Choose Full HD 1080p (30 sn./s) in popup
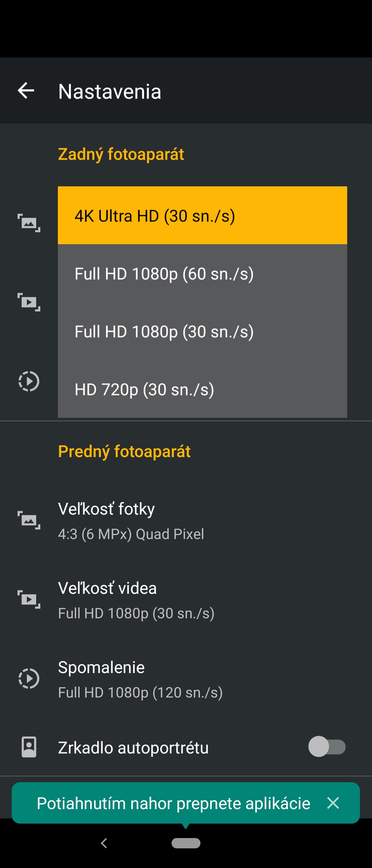The image size is (372, 868). point(203,331)
